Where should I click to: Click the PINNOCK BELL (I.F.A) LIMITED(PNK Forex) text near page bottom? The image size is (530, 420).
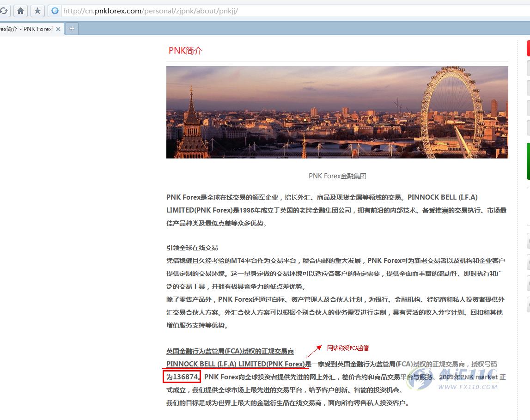tap(236, 364)
